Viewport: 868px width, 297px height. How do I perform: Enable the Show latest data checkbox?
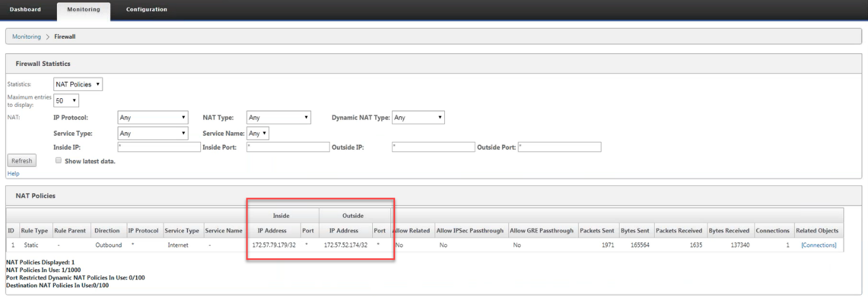pos(58,161)
